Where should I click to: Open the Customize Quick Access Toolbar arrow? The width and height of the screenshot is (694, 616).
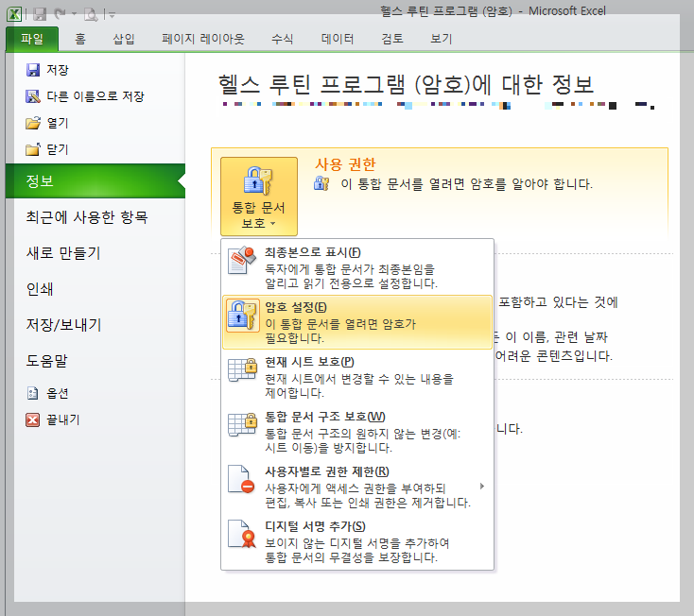112,15
